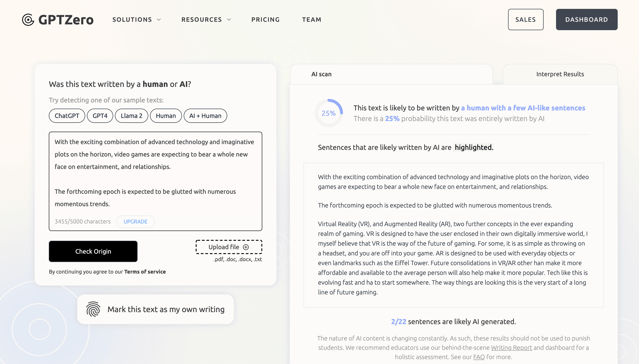Click the Upgrade character limit button
The width and height of the screenshot is (639, 364).
pos(135,221)
